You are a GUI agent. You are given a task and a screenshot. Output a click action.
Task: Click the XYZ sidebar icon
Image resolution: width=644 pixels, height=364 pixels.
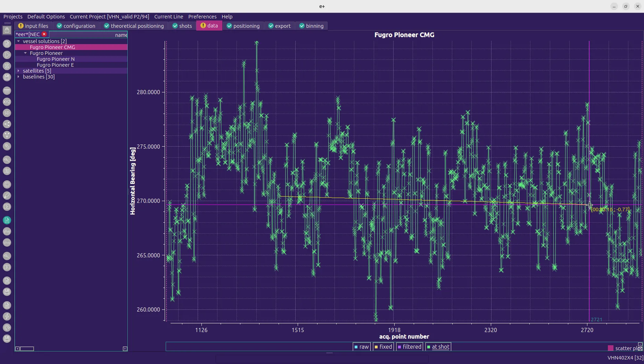pos(7,102)
